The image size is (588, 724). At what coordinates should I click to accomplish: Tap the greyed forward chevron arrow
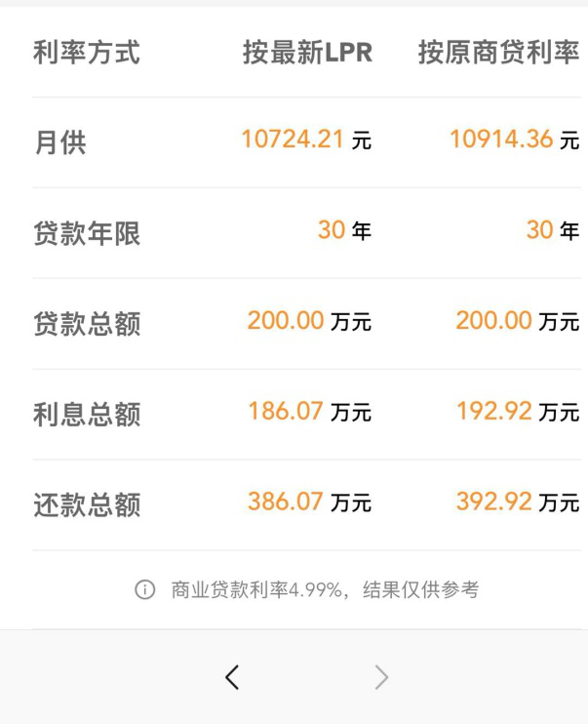click(381, 677)
